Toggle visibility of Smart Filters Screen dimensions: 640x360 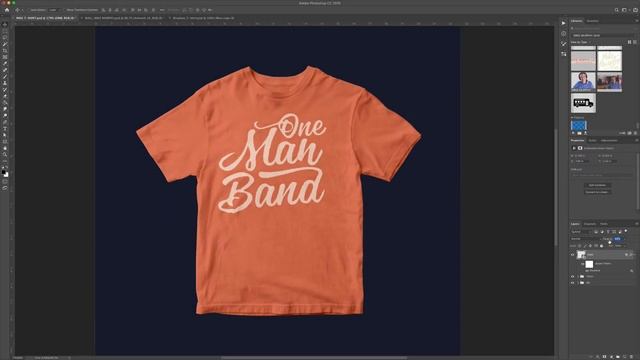tap(582, 264)
